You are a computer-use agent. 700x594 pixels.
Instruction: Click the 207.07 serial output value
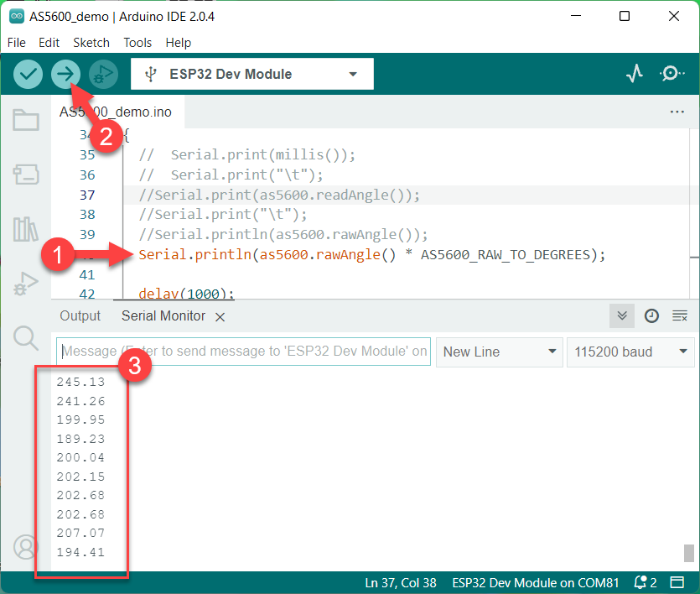[x=80, y=533]
